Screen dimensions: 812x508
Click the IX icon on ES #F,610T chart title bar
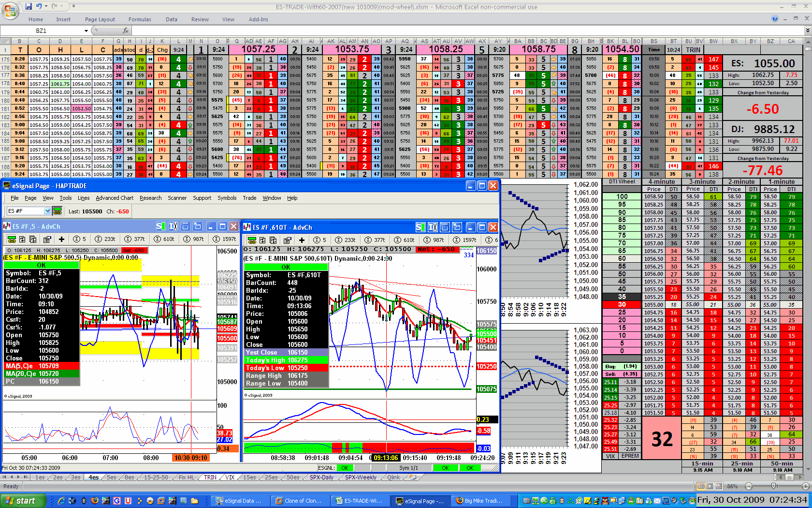[433, 227]
